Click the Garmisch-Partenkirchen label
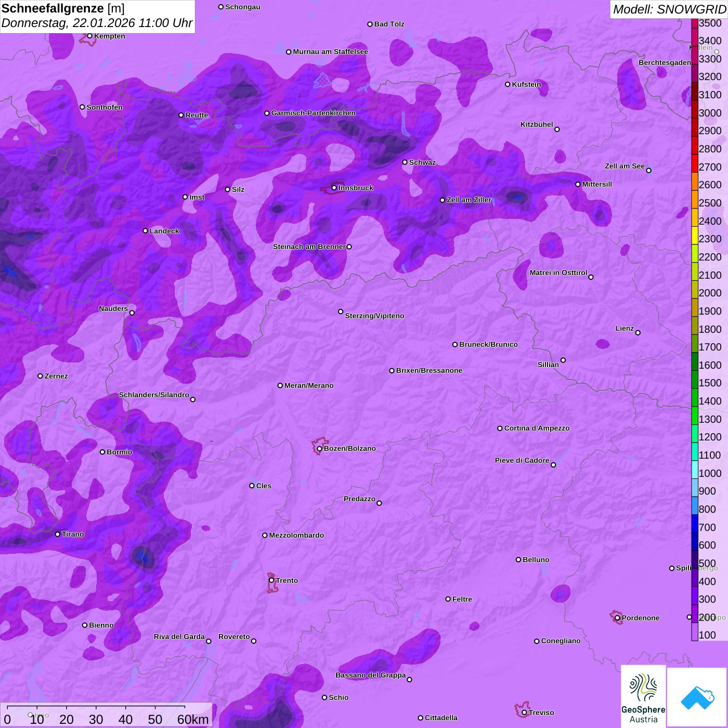 (x=314, y=113)
